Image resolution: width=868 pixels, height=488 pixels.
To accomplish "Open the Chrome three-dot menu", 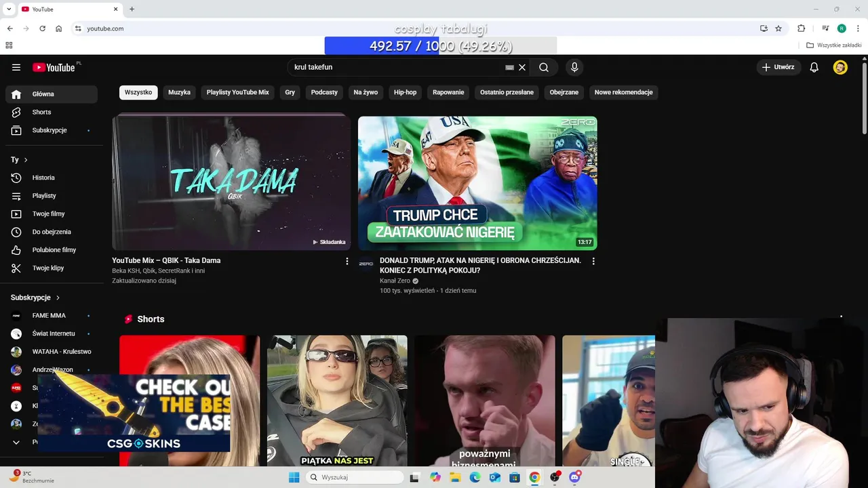I will (x=858, y=28).
